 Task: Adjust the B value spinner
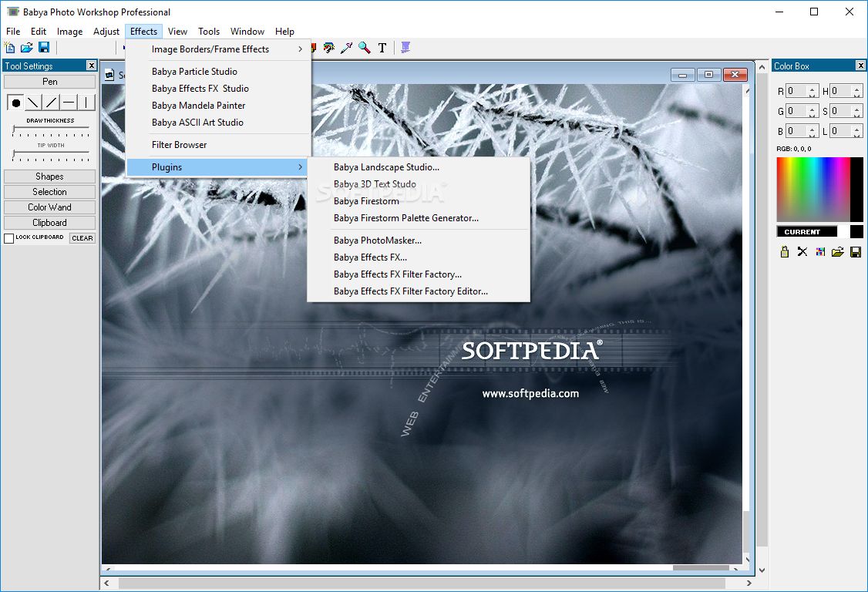point(812,131)
